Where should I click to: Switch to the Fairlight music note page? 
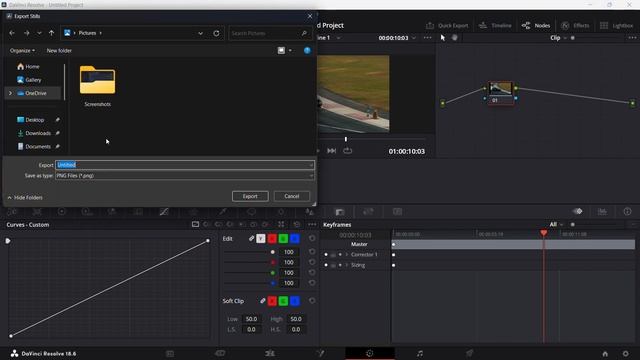pyautogui.click(x=420, y=353)
